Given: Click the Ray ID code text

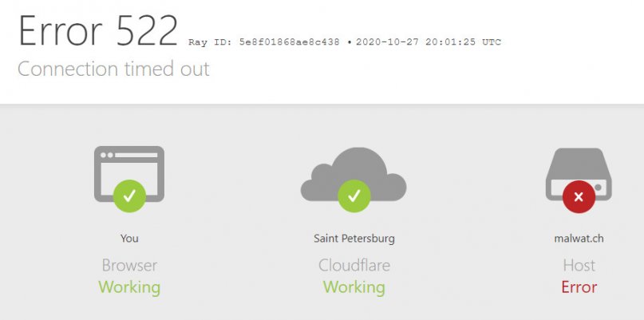Looking at the screenshot, I should click(x=263, y=42).
